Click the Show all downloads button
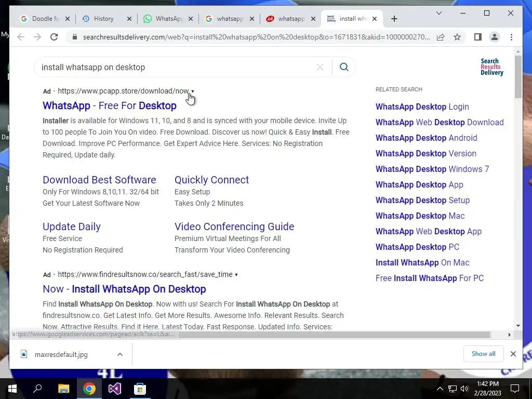Viewport: 532px width, 399px height. click(x=483, y=354)
